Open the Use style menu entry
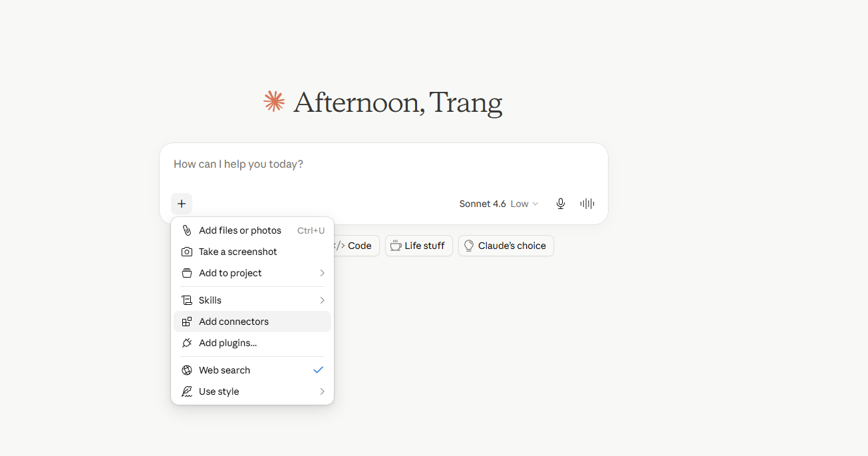The width and height of the screenshot is (868, 456). 253,391
